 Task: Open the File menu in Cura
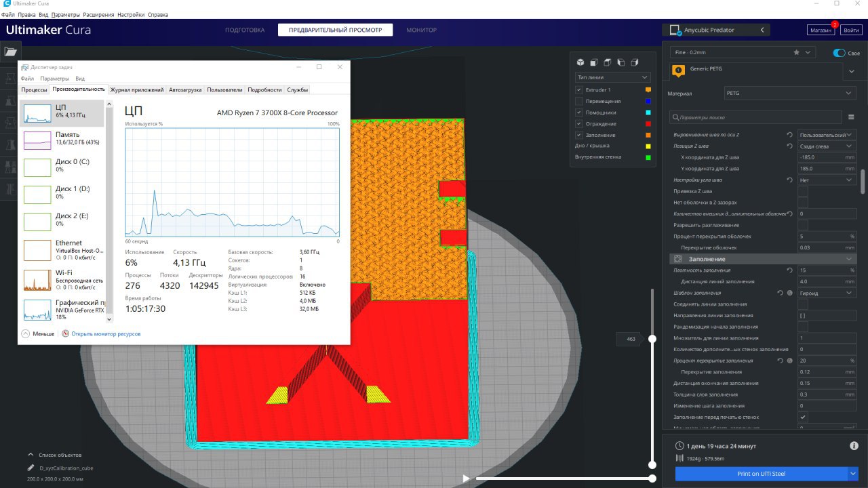click(8, 14)
